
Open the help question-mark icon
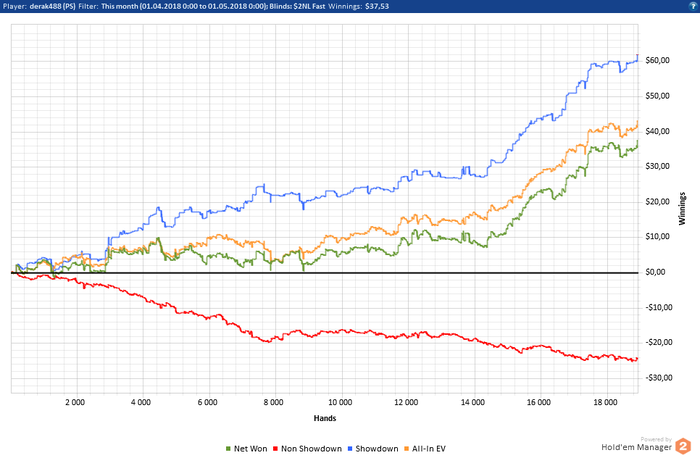(694, 6)
